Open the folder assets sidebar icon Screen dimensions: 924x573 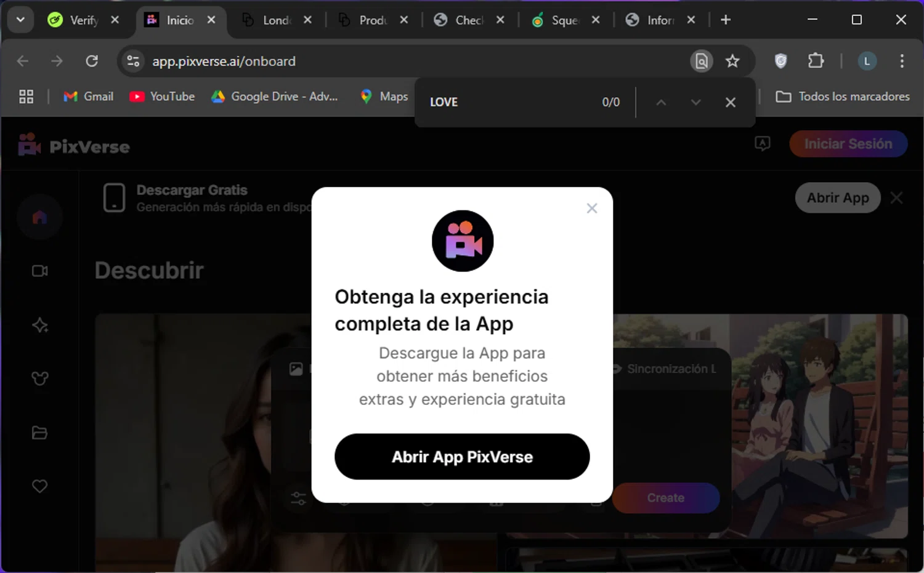coord(39,433)
